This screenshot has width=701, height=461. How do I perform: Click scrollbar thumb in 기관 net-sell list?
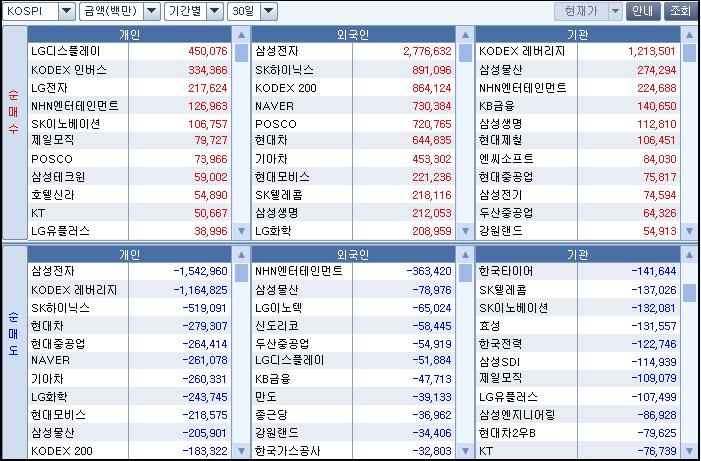[x=689, y=293]
